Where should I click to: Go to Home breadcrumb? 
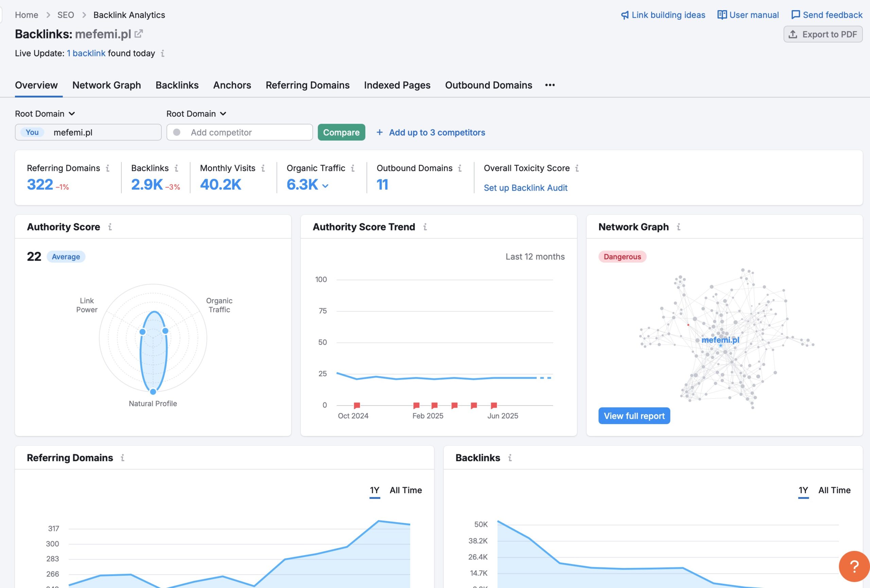pos(27,15)
